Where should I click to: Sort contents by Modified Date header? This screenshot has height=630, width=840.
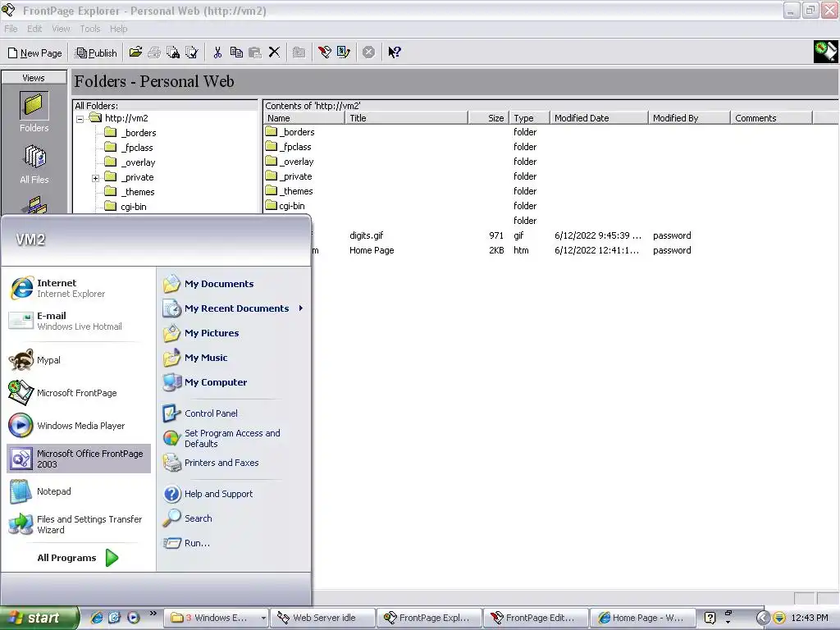(x=599, y=118)
